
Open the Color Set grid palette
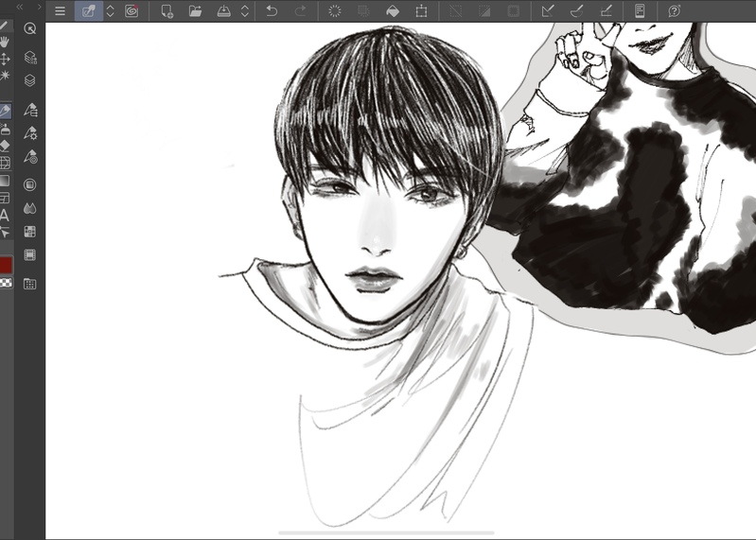(x=30, y=232)
